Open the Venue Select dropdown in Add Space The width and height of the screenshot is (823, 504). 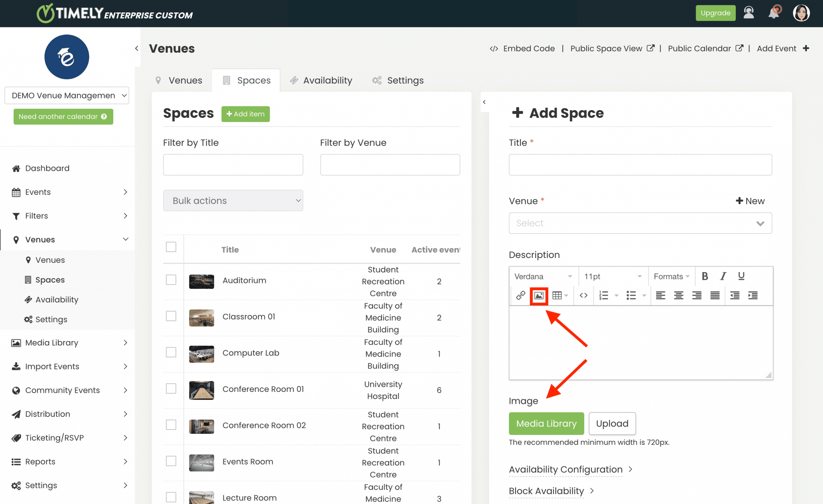click(640, 223)
